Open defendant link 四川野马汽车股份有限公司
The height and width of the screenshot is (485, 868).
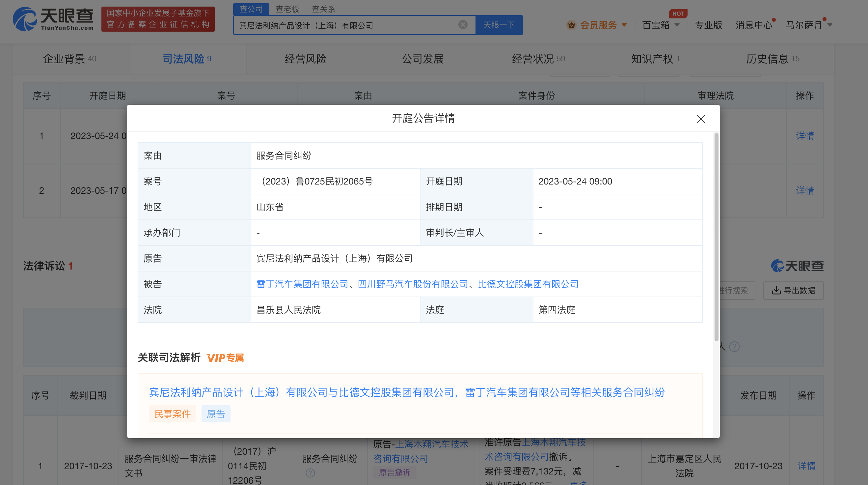(413, 284)
